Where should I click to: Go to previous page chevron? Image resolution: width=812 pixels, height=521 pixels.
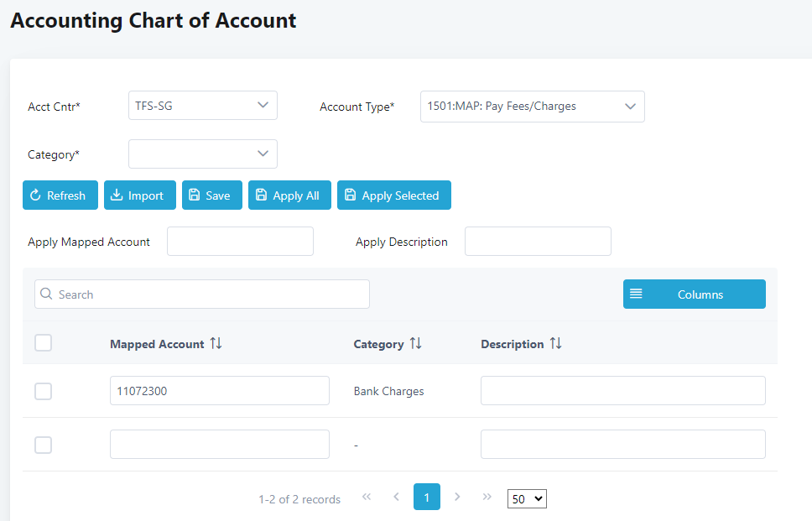pyautogui.click(x=396, y=497)
